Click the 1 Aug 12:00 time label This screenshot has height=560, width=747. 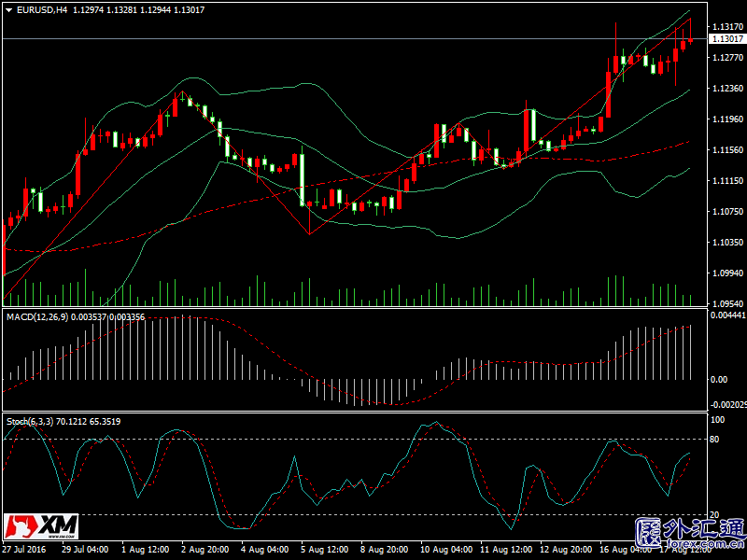coord(146,549)
